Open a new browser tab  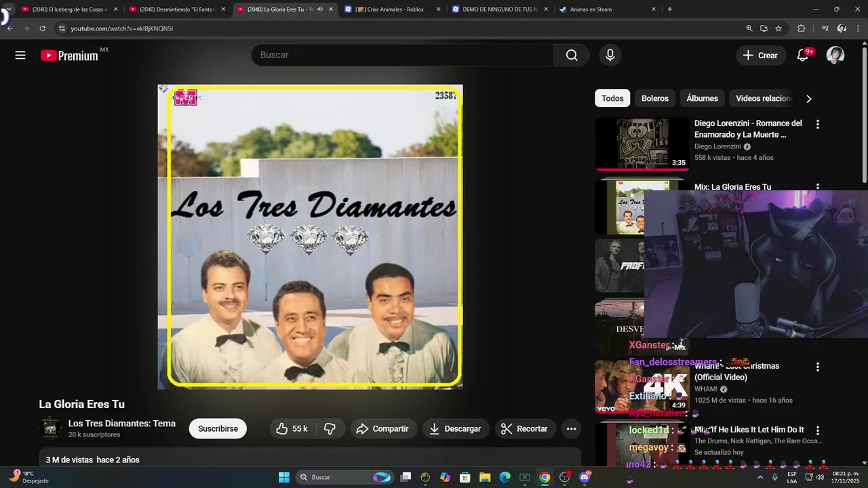click(x=670, y=9)
